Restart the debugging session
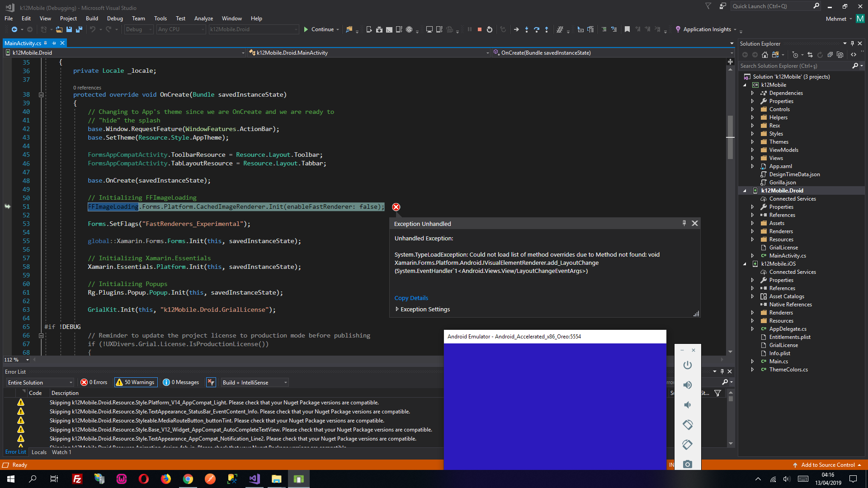 pos(490,29)
